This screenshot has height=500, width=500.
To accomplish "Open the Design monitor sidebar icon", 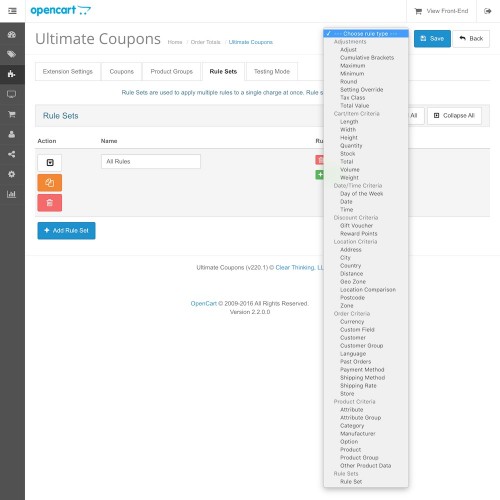I will [x=12, y=94].
